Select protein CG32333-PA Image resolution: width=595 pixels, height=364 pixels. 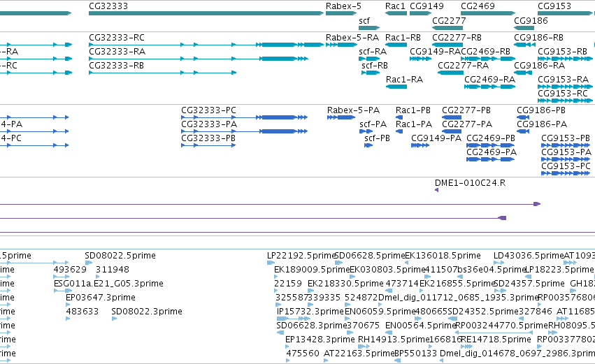tap(245, 131)
